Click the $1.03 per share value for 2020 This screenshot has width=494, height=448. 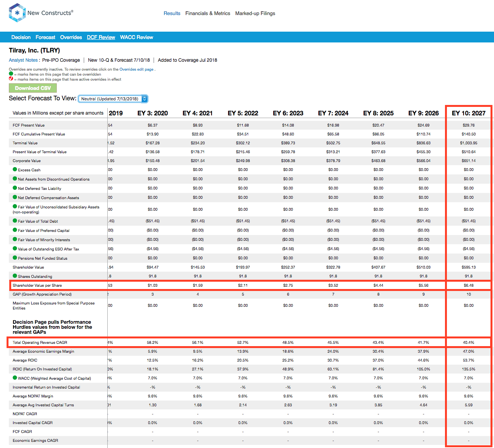pos(152,285)
